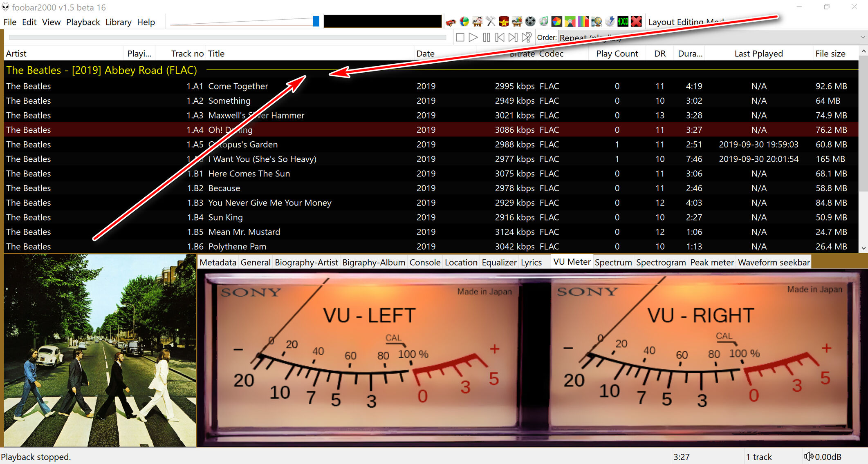Viewport: 868px width, 464px height.
Task: Sort by the Play Count column header
Action: (x=617, y=54)
